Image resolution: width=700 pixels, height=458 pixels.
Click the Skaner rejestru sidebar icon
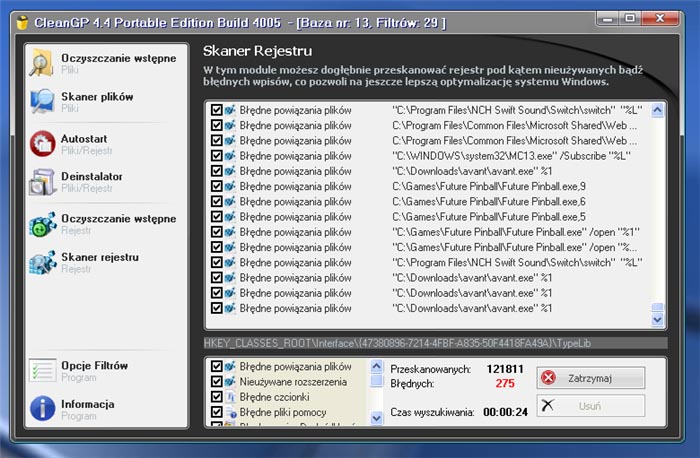coord(42,262)
